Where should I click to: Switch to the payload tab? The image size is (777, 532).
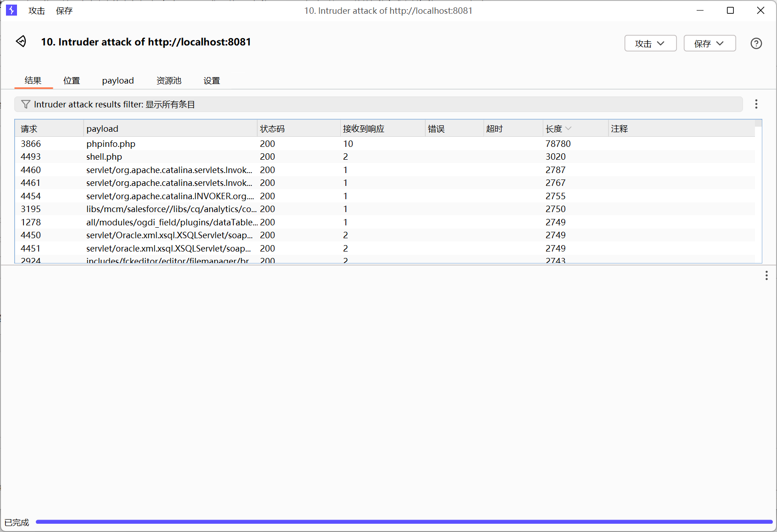pos(118,81)
